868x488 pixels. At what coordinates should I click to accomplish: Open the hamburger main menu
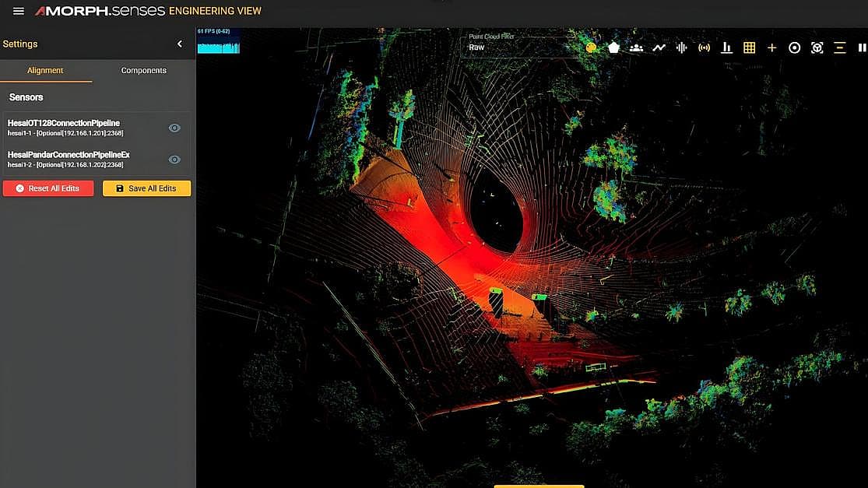(x=19, y=11)
